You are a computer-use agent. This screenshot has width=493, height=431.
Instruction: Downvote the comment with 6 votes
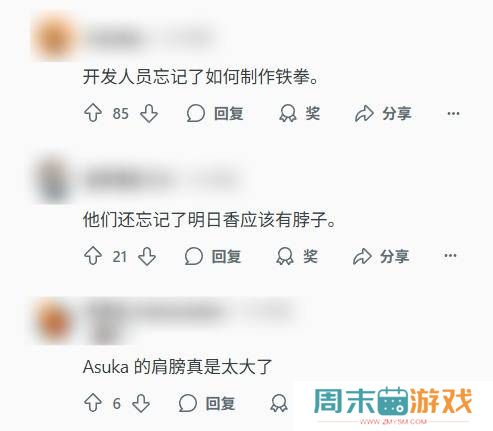click(x=141, y=403)
